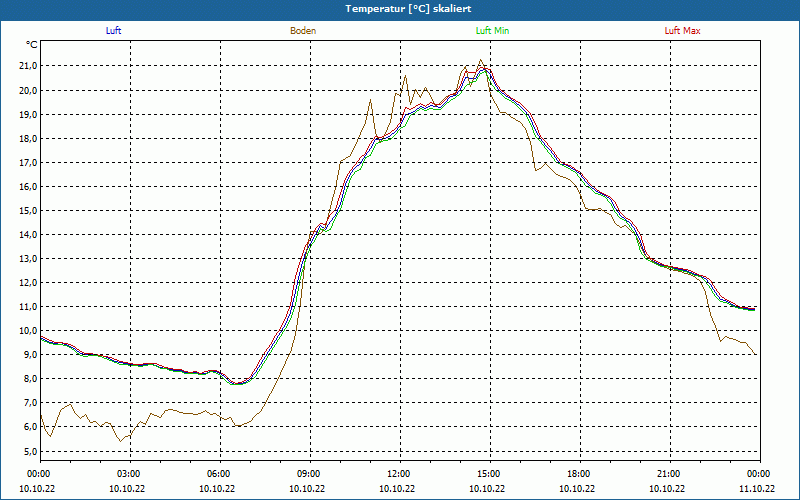Click the 'Luft Min' legend label
This screenshot has width=800, height=500.
(x=492, y=31)
